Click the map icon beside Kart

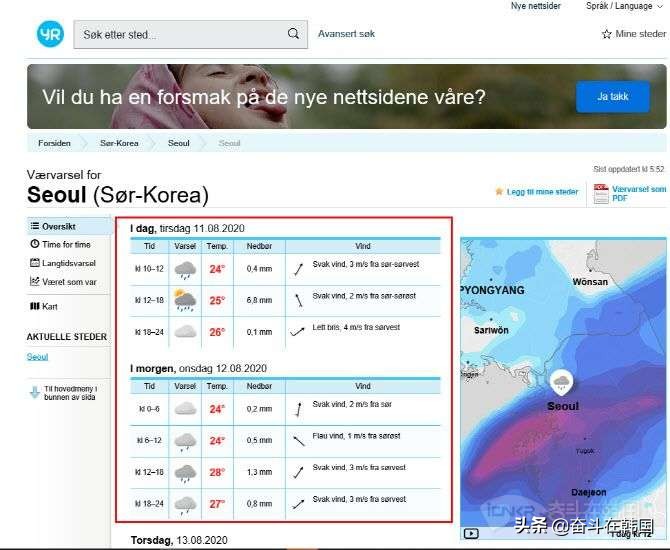pos(35,306)
